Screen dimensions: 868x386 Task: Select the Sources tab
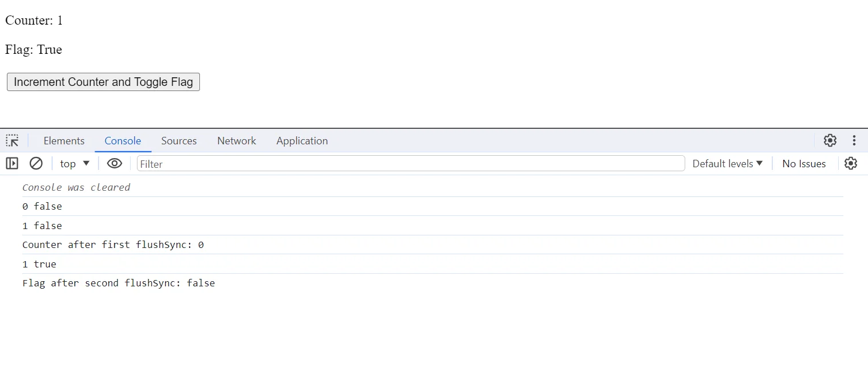(179, 140)
